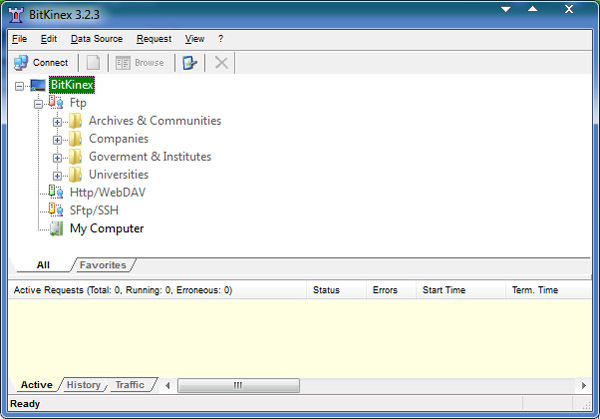Open the Request menu
The image size is (600, 419).
154,39
